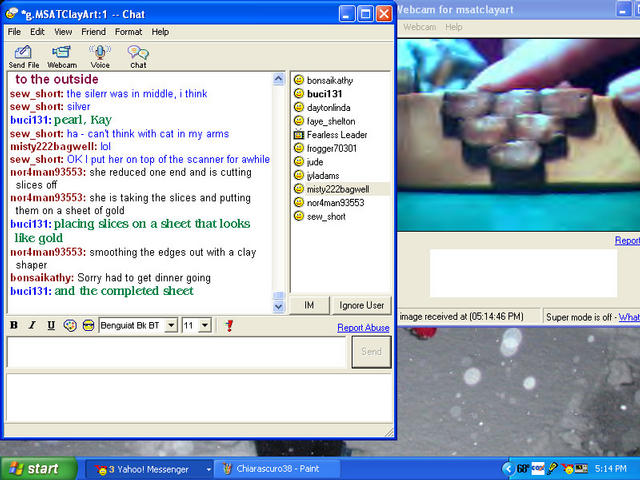Screen dimensions: 640x480
Task: Click the chat window title bar icon
Action: coord(12,14)
